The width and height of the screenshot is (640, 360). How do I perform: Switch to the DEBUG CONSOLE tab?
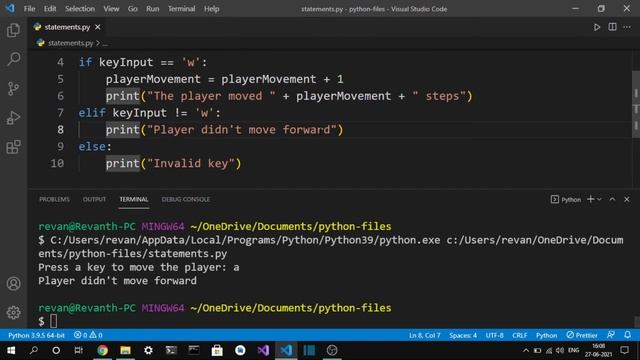coord(186,199)
